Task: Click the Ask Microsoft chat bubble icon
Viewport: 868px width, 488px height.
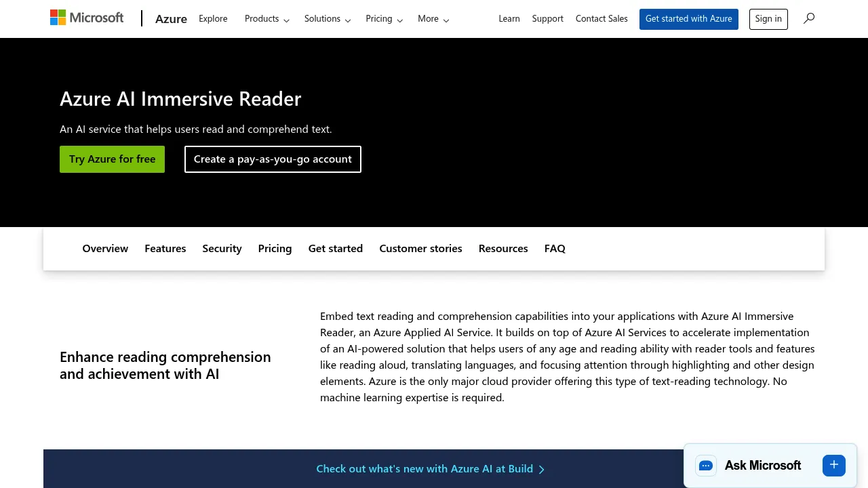Action: [x=706, y=466]
